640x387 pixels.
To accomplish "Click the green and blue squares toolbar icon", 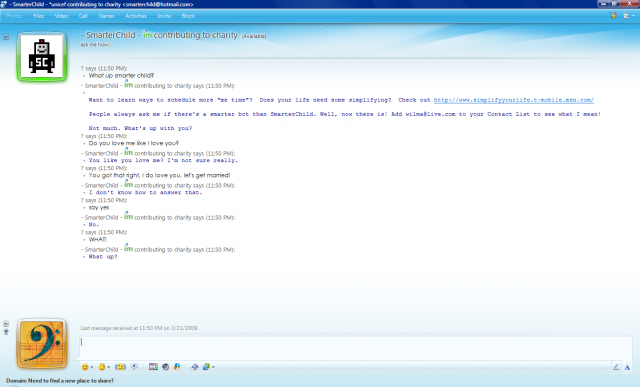I will pyautogui.click(x=206, y=367).
